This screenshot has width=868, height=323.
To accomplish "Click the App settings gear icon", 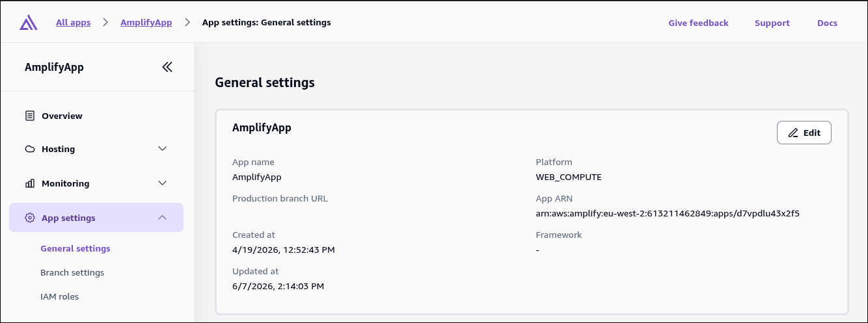I will tap(30, 218).
